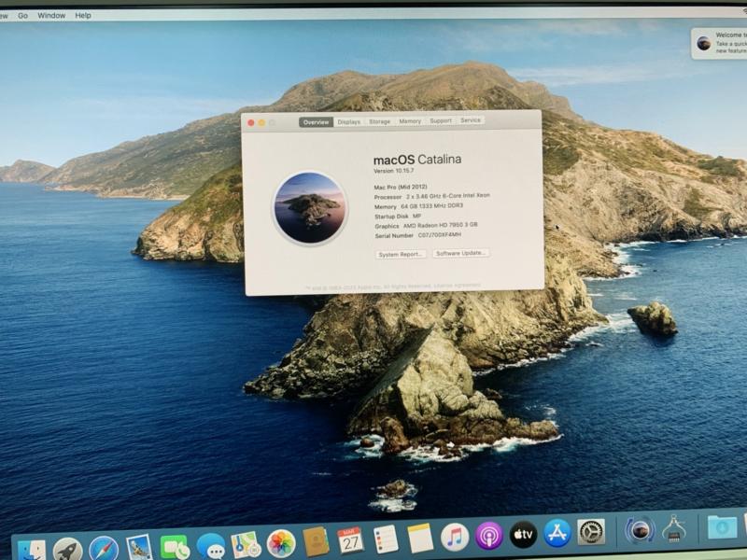
Task: Open the Memory tab
Action: pos(410,121)
